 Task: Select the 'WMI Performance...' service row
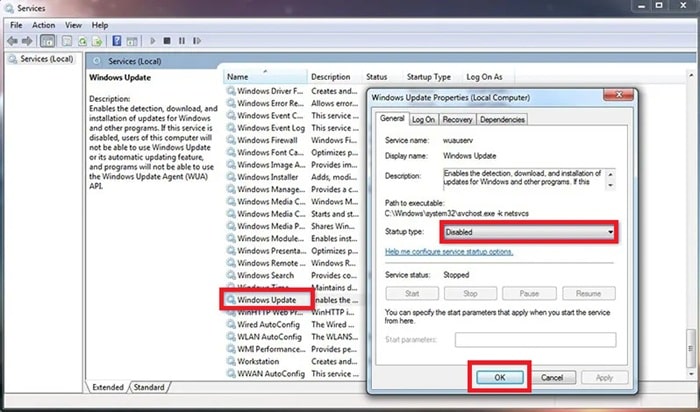pos(292,349)
